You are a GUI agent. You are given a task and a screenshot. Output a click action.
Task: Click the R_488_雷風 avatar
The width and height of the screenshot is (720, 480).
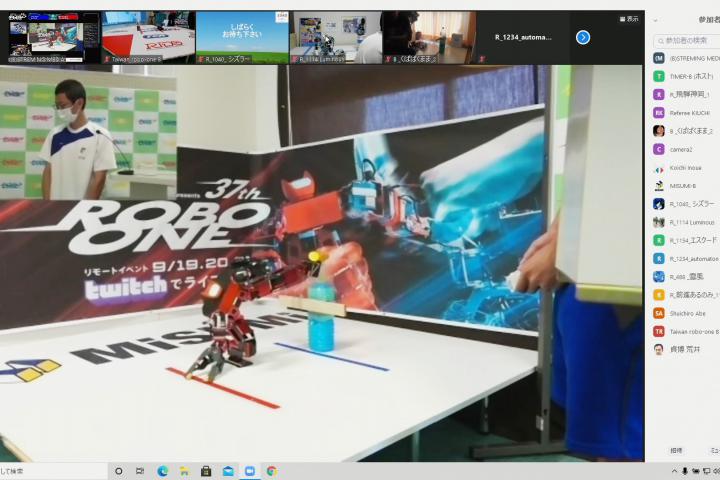pos(659,277)
